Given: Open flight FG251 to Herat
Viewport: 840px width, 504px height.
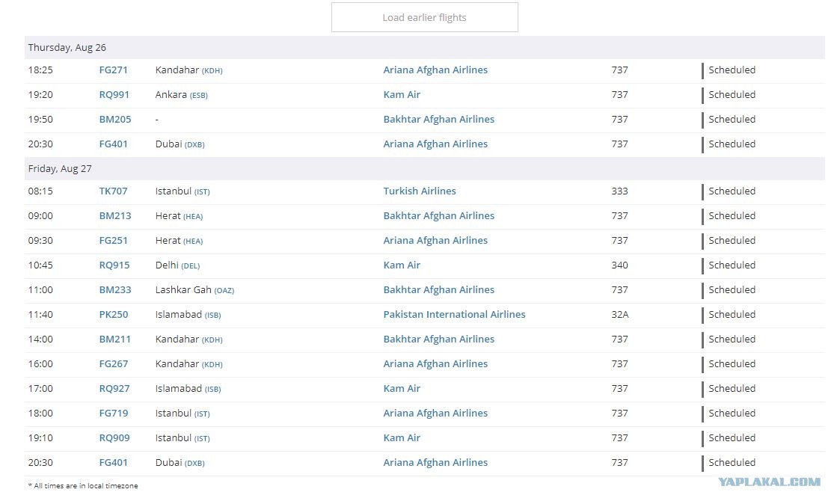Looking at the screenshot, I should [113, 241].
